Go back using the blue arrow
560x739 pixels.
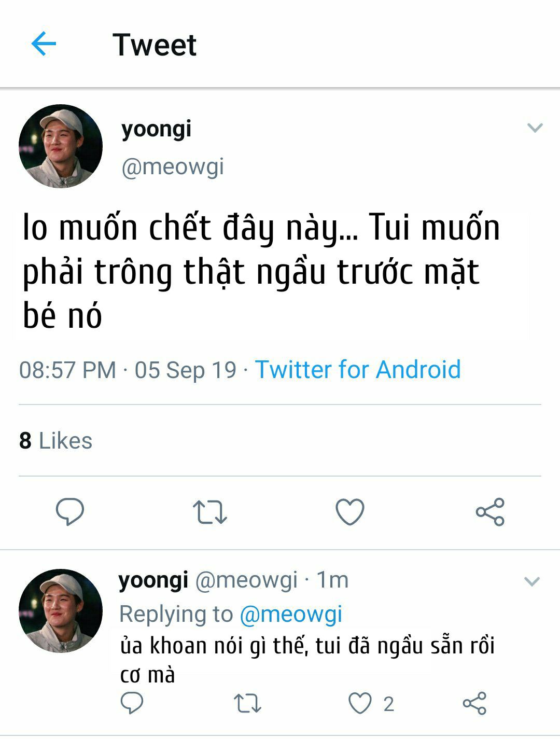(44, 44)
